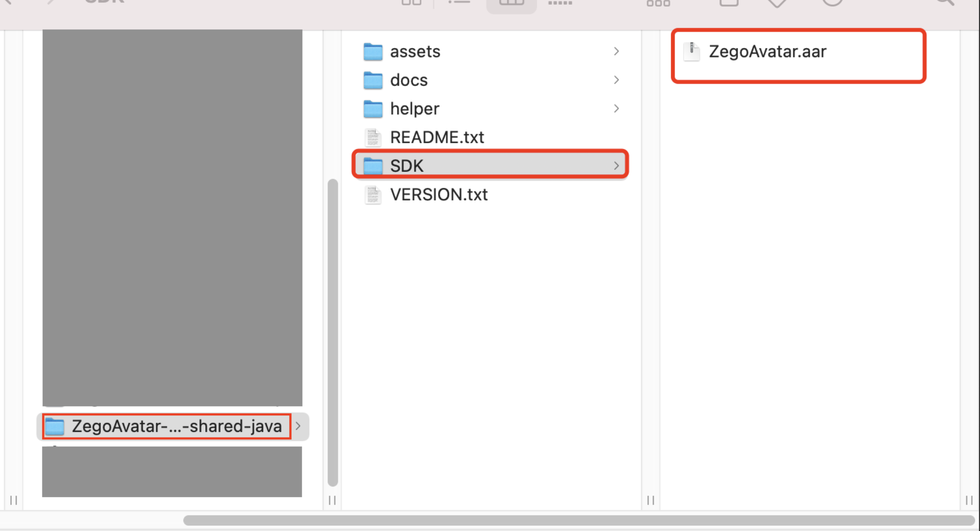
Task: Select the "VERSION.txt" file name
Action: (x=439, y=194)
